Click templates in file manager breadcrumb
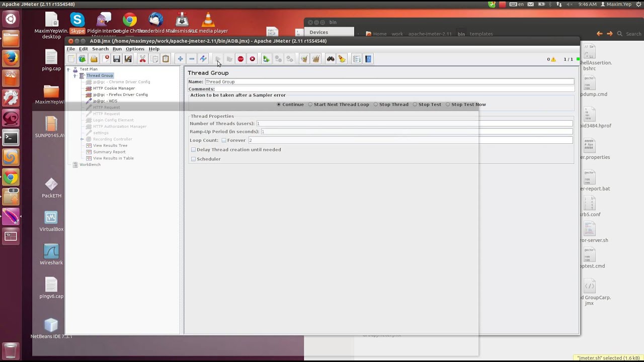Screen dimensions: 644x362 point(481,34)
